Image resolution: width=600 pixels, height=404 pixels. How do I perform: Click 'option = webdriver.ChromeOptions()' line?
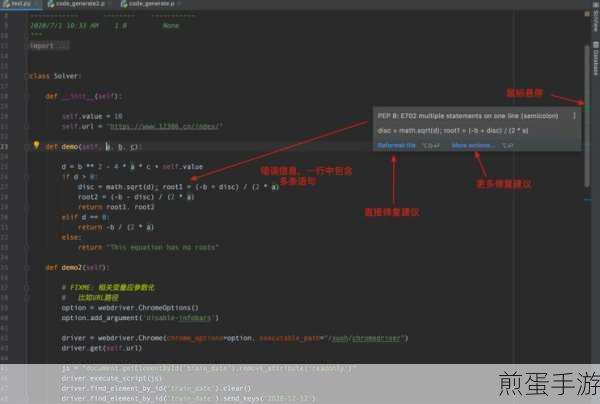click(130, 308)
